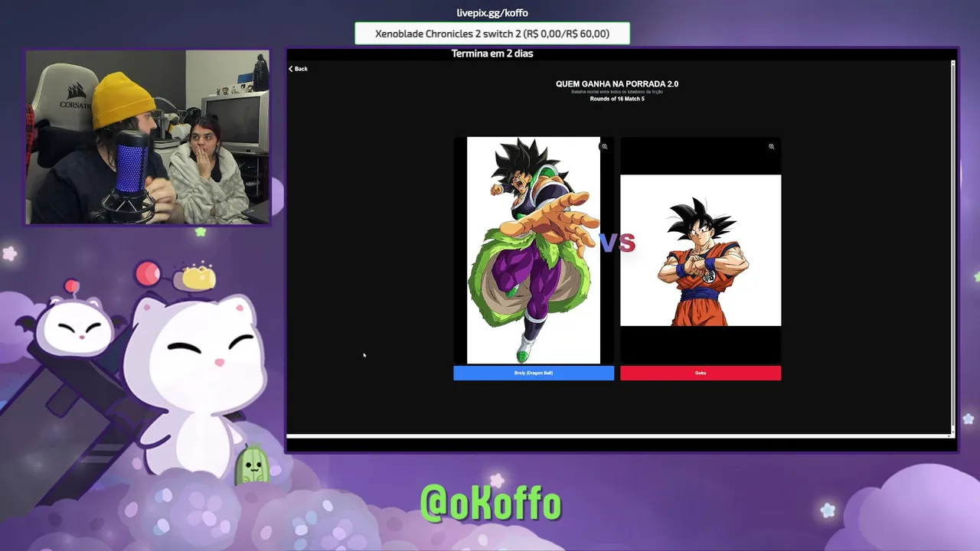Open the zoom magnifier on Goku's image

(x=771, y=146)
